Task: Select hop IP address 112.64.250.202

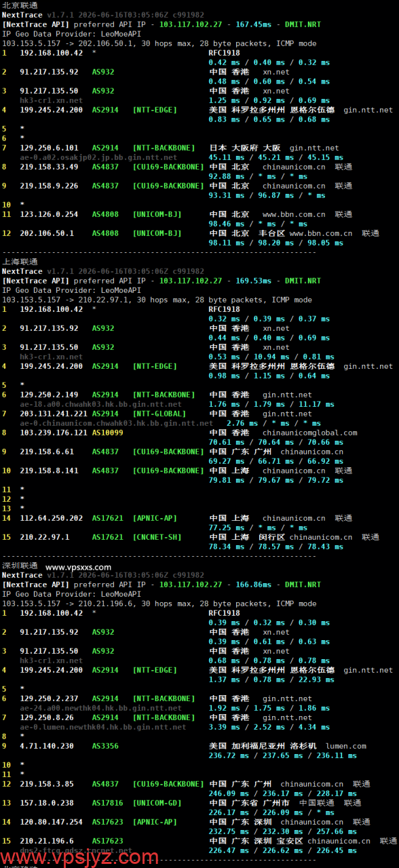Action: tap(52, 518)
